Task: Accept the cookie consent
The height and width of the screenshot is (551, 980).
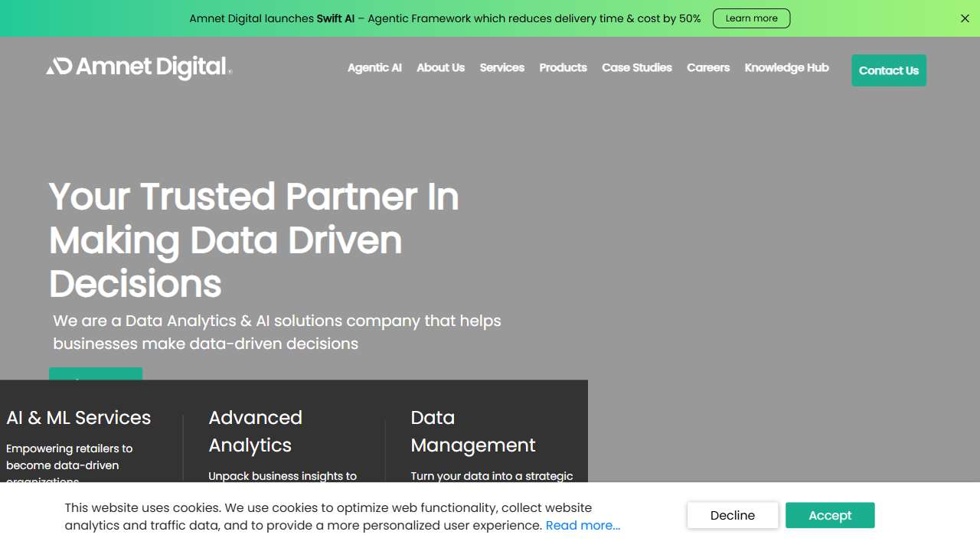Action: tap(830, 515)
